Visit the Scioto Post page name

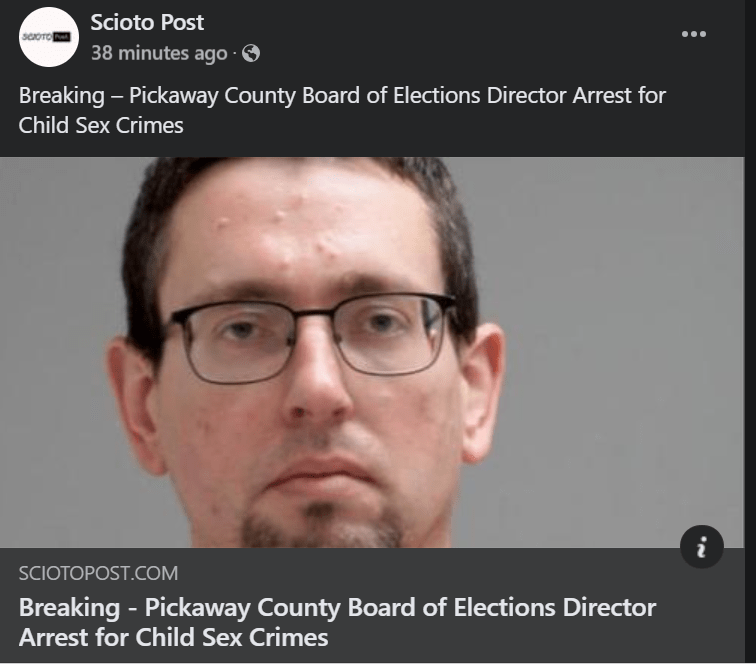pos(147,22)
